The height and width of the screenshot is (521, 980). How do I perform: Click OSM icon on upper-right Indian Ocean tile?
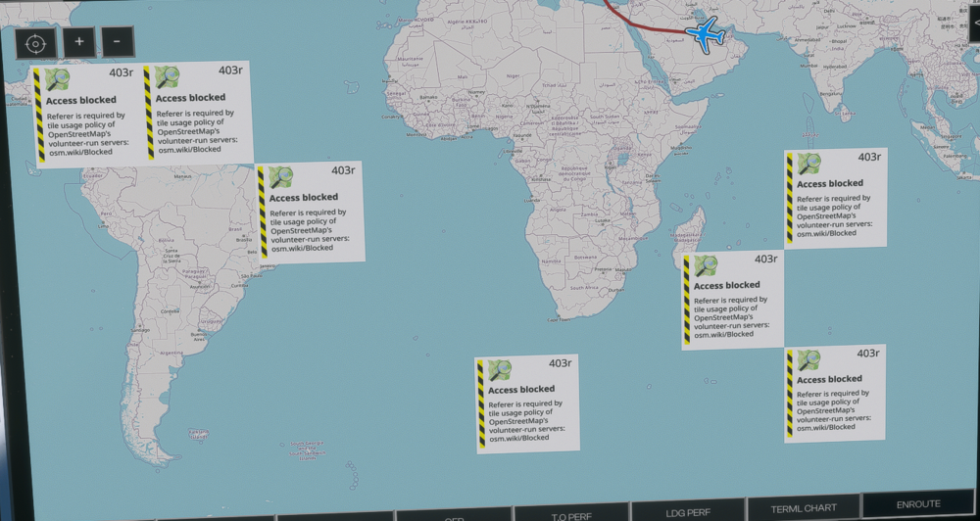(x=808, y=163)
